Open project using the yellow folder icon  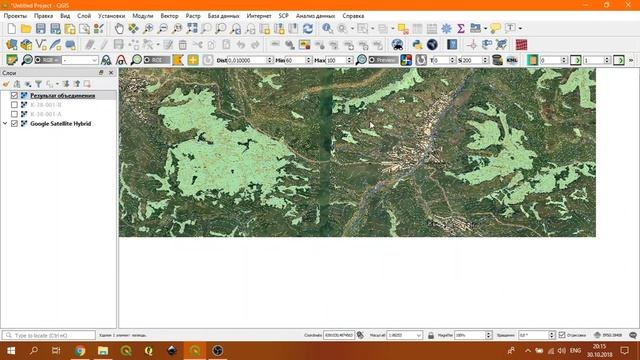[26, 29]
